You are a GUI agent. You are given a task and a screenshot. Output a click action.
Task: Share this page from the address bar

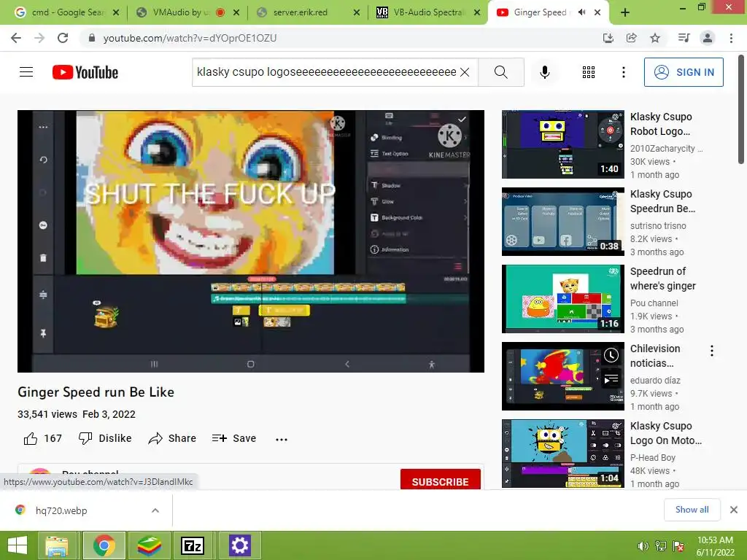632,38
